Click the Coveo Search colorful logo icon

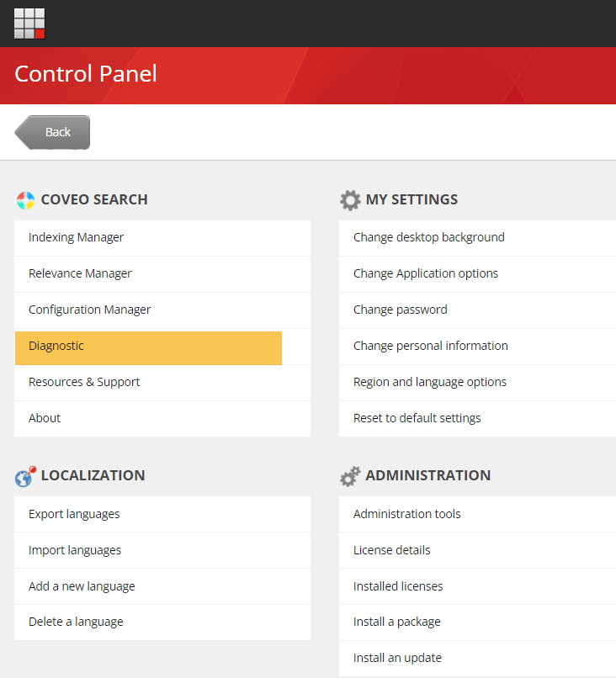click(25, 200)
